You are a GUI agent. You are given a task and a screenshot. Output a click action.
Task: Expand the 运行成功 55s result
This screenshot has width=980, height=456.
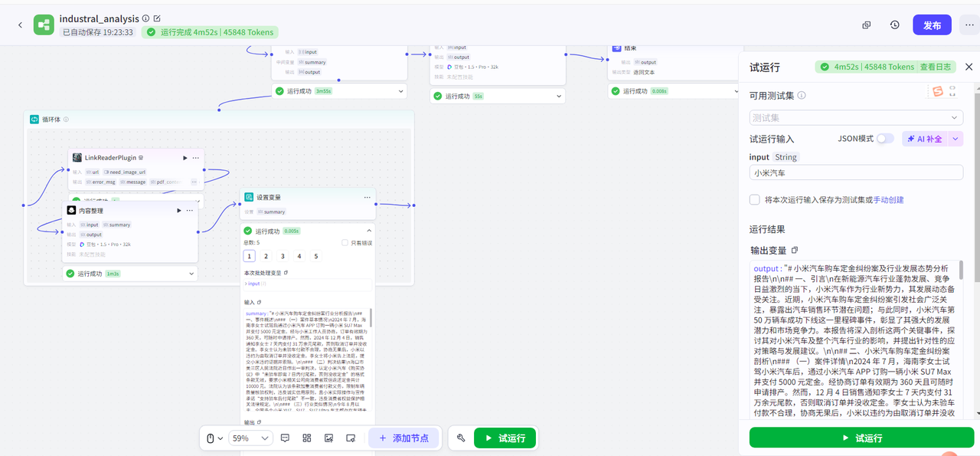point(559,97)
